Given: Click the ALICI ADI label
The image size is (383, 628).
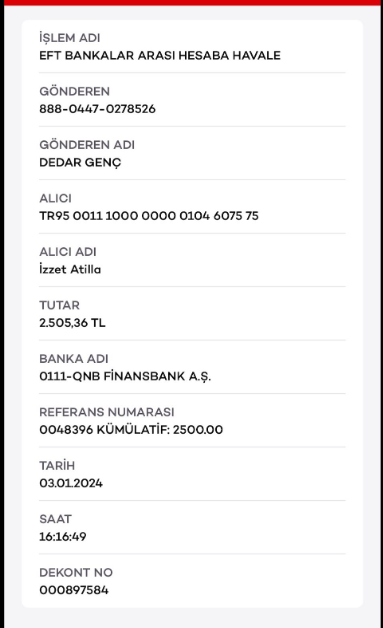Looking at the screenshot, I should (68, 252).
